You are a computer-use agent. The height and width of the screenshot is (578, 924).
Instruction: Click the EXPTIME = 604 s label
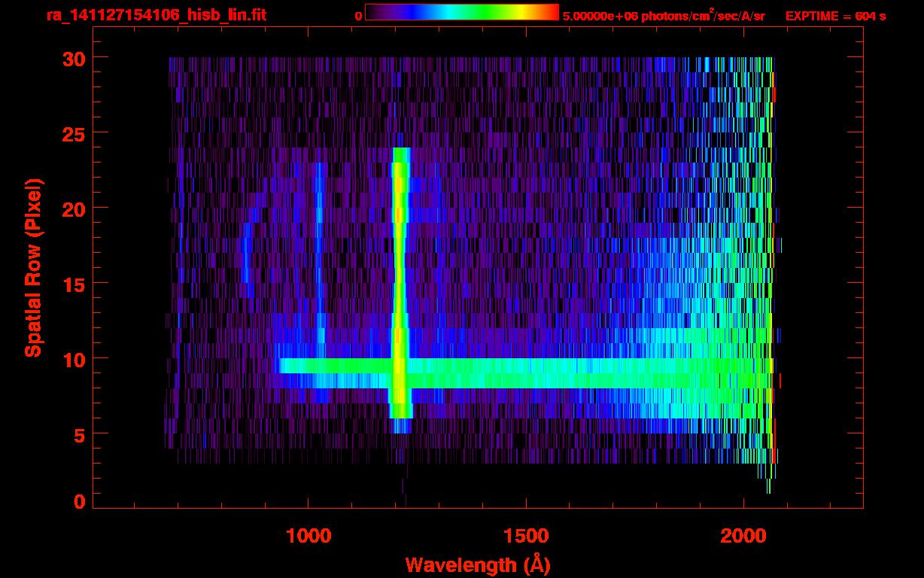point(835,16)
